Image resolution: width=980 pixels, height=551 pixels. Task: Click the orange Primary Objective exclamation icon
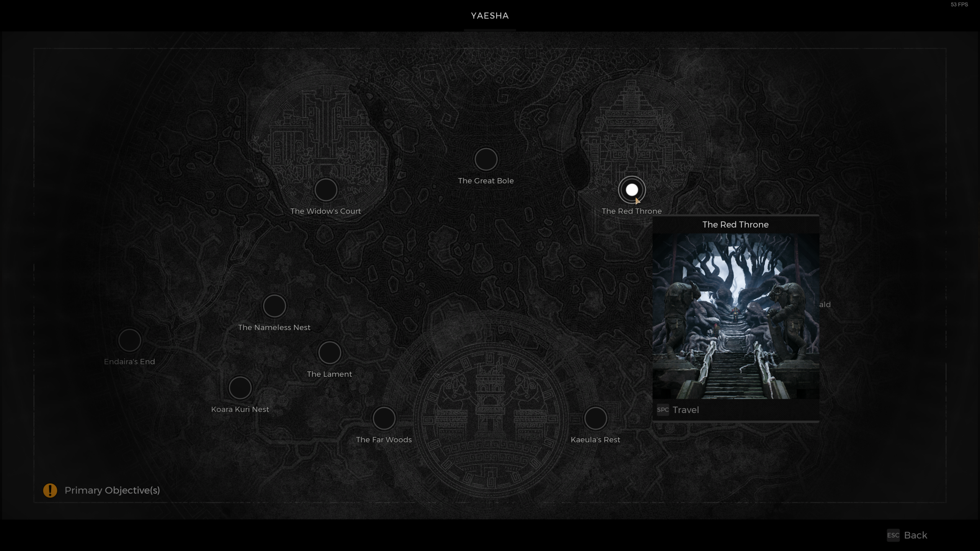(50, 490)
